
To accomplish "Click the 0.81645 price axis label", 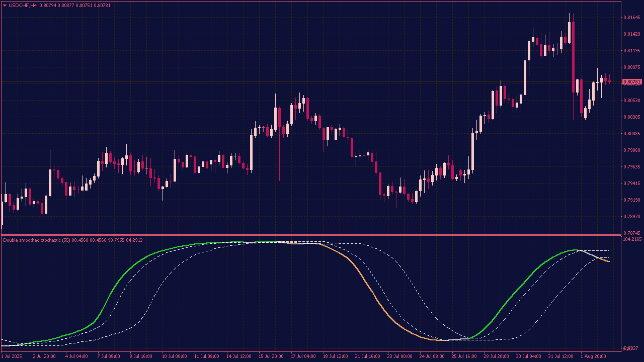I will click(631, 18).
